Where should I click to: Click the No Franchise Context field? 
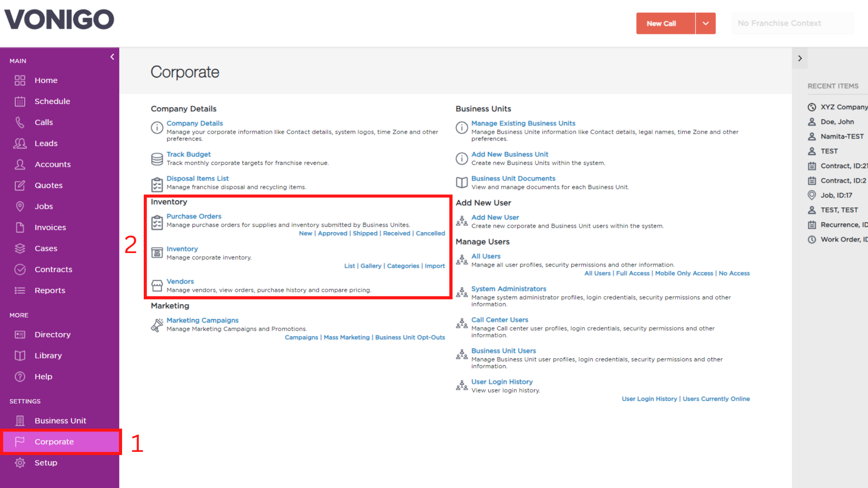click(x=793, y=23)
